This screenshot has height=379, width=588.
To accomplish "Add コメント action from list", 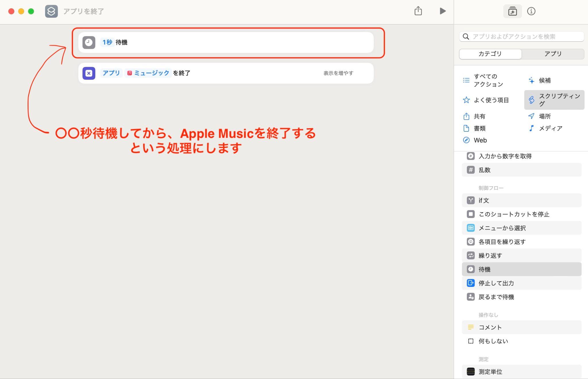I will (x=522, y=327).
